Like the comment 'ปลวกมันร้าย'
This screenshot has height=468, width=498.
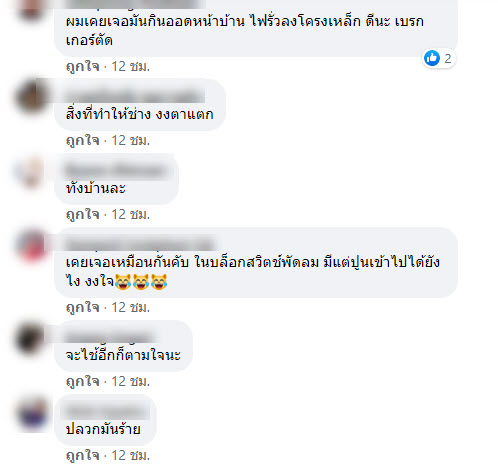83,456
